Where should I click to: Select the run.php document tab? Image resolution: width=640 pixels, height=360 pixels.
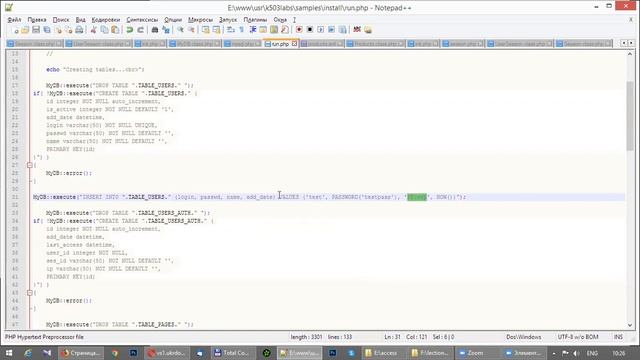[x=280, y=44]
